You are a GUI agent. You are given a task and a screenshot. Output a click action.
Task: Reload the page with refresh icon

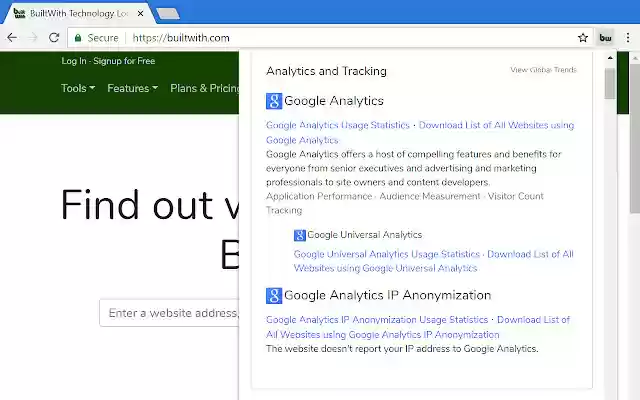coord(54,38)
